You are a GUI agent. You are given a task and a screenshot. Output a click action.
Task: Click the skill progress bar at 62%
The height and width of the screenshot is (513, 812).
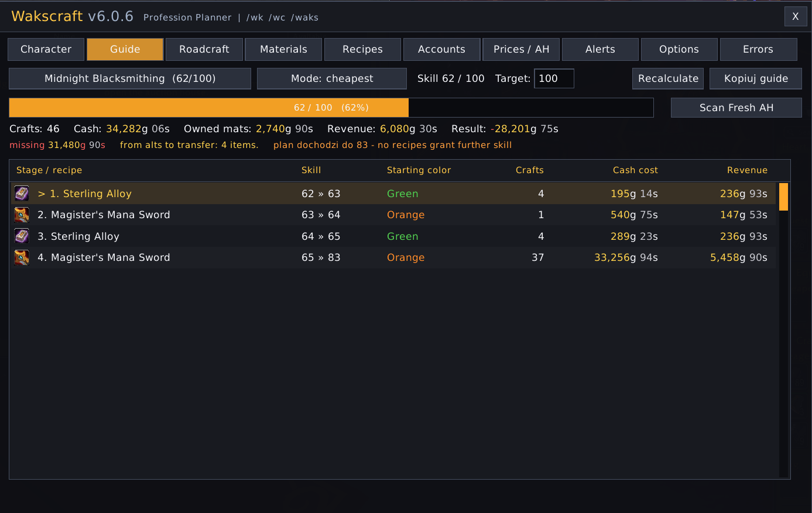331,108
